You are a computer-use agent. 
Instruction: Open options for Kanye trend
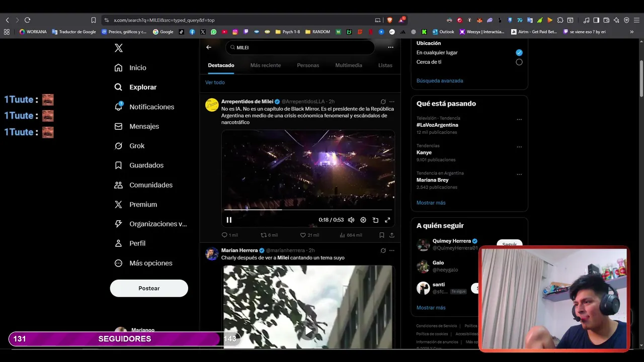point(519,147)
